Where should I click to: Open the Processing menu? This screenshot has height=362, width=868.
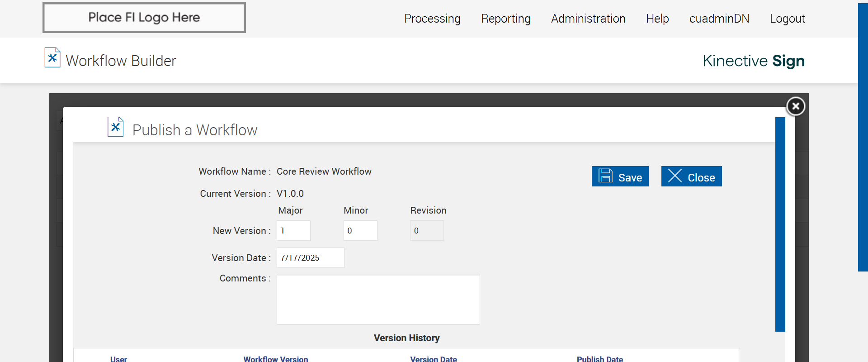[x=432, y=19]
